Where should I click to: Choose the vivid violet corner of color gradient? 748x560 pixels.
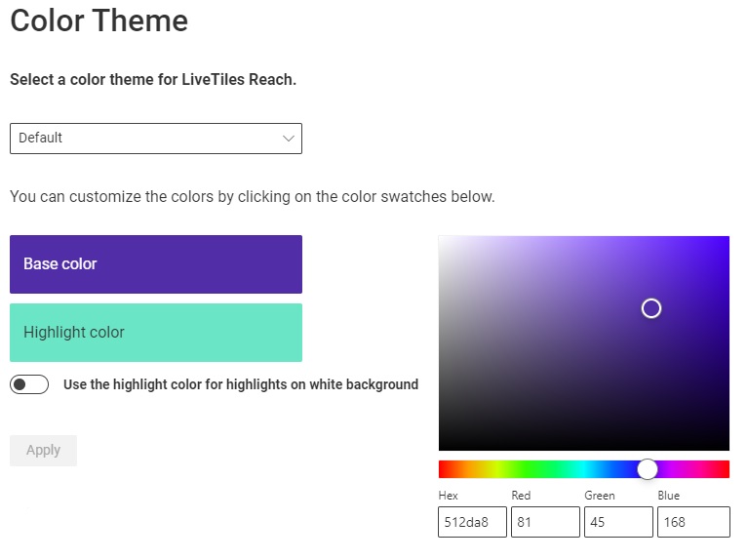pyautogui.click(x=725, y=241)
